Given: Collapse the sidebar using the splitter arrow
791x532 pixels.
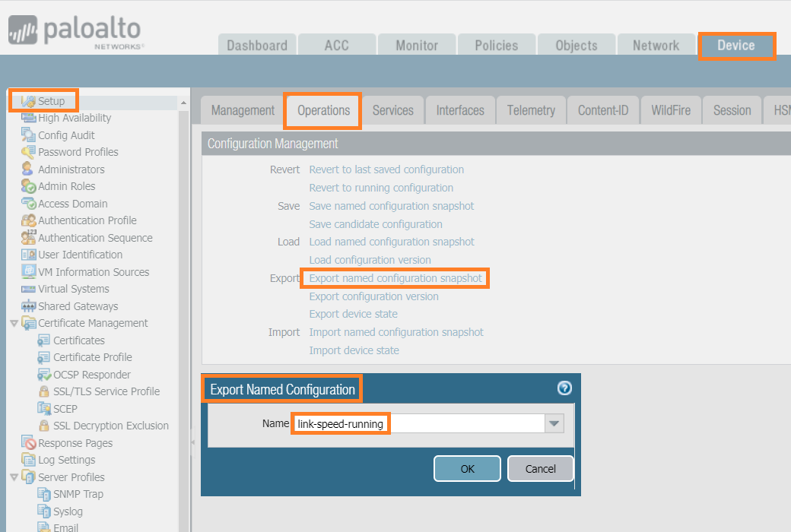Looking at the screenshot, I should click(x=192, y=442).
